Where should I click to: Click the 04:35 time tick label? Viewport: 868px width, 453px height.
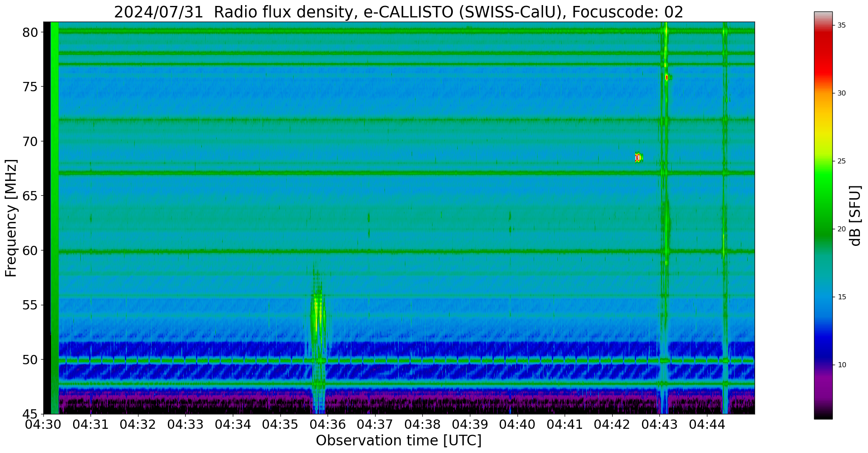[x=280, y=425]
